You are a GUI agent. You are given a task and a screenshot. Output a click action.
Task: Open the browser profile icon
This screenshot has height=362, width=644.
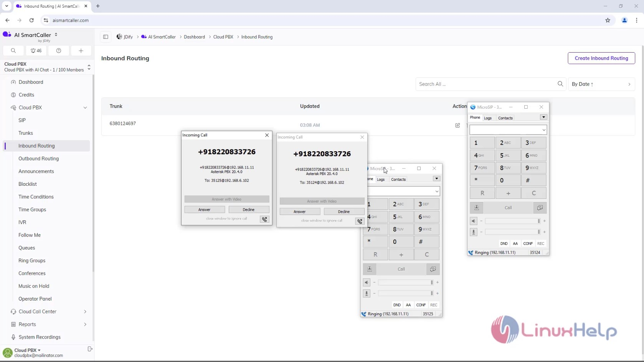[x=624, y=20]
